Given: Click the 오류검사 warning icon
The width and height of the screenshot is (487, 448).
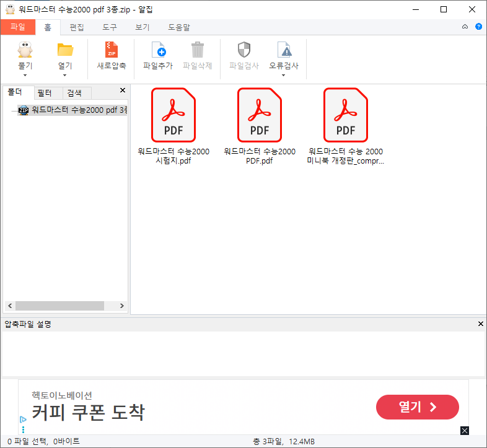Looking at the screenshot, I should pos(284,50).
